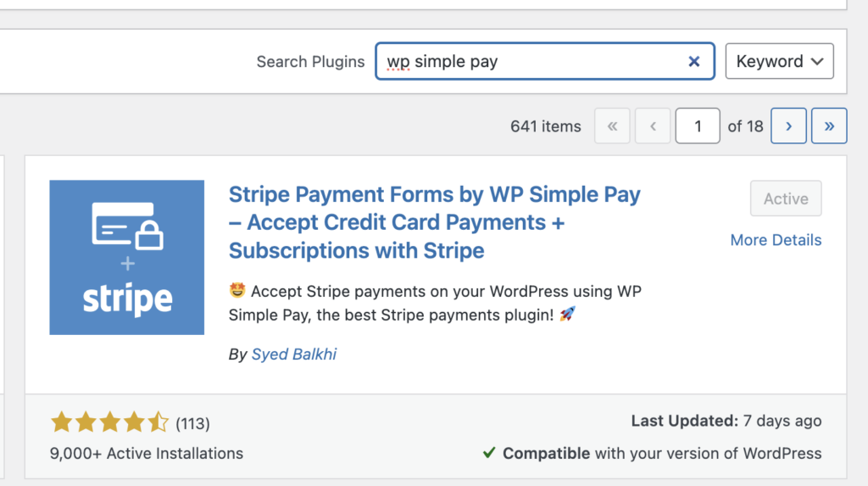Viewport: 868px width, 486px height.
Task: Click the Stripe plugin logo thumbnail
Action: pyautogui.click(x=127, y=257)
